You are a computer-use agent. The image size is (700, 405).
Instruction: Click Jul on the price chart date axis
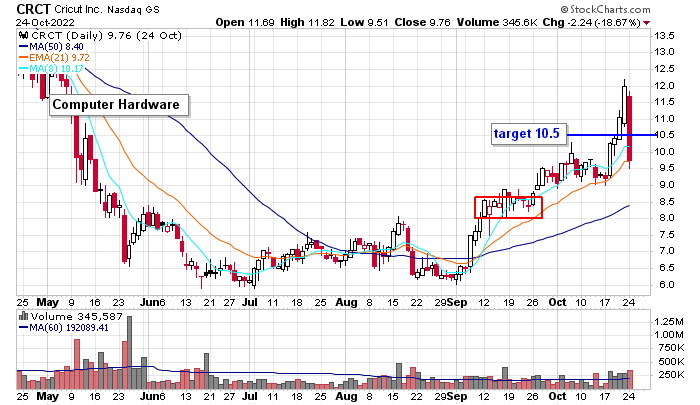click(250, 303)
